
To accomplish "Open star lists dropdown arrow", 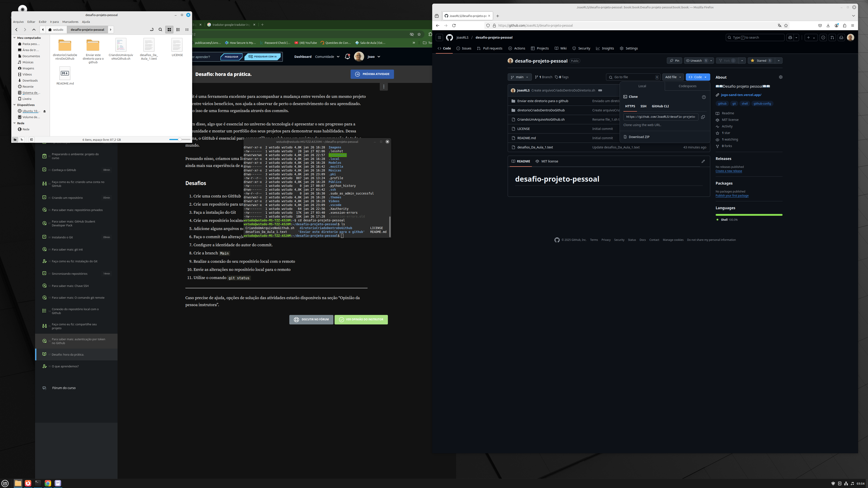I will (778, 61).
